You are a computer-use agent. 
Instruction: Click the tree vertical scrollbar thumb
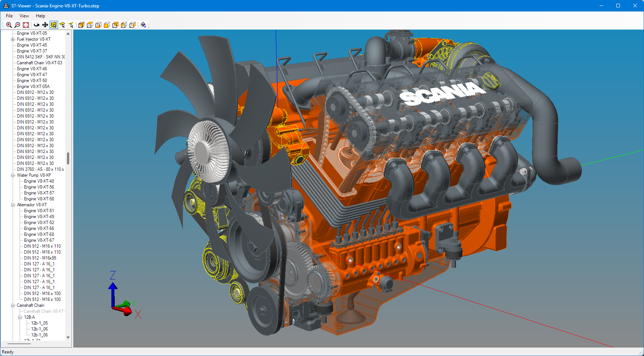[x=68, y=158]
